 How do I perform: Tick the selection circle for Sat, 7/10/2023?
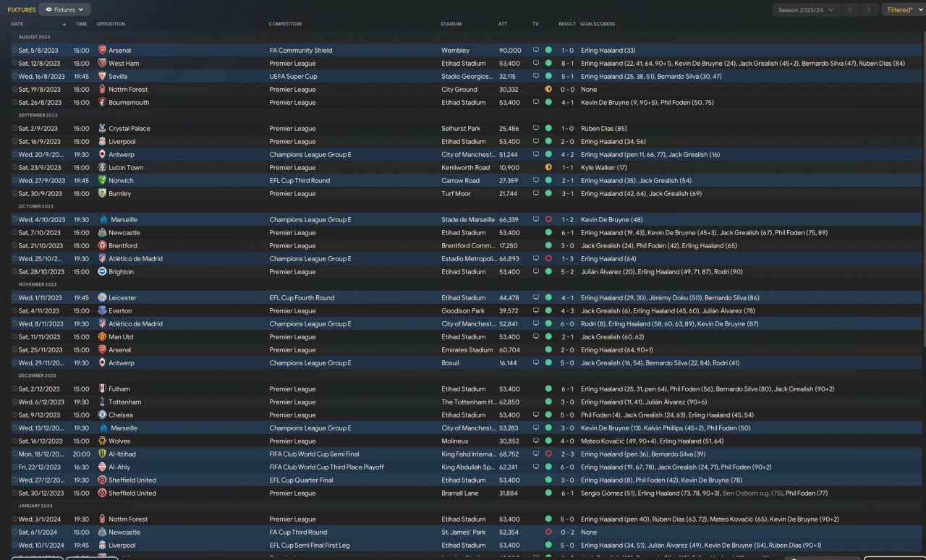[x=14, y=233]
